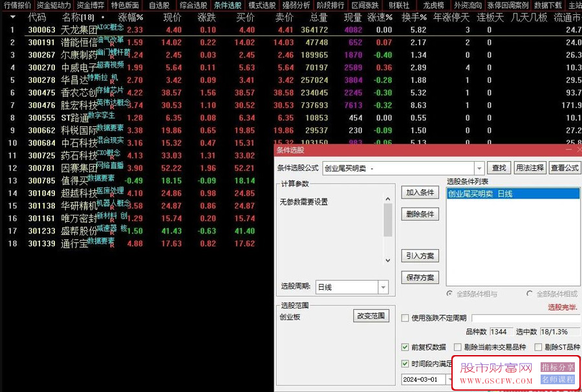The height and width of the screenshot is (392, 582).
Task: Click the list sort triangle icon
Action: [x=13, y=17]
